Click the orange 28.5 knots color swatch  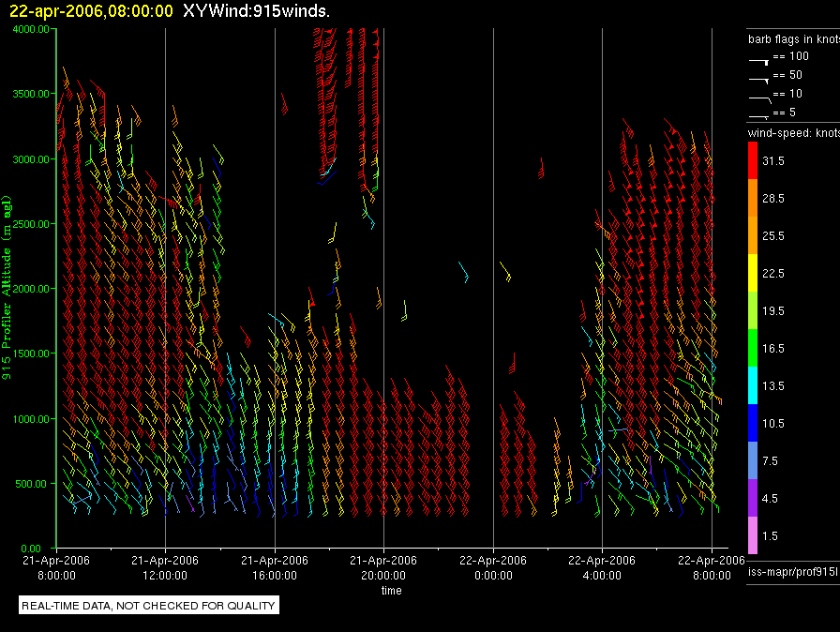[753, 198]
